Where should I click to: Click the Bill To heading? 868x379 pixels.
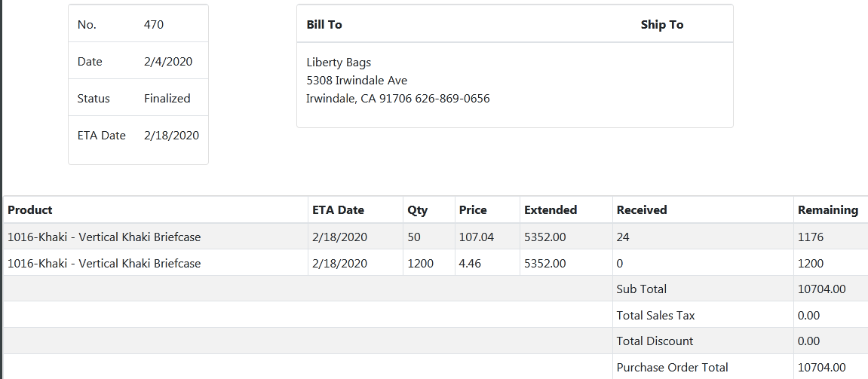tap(324, 25)
